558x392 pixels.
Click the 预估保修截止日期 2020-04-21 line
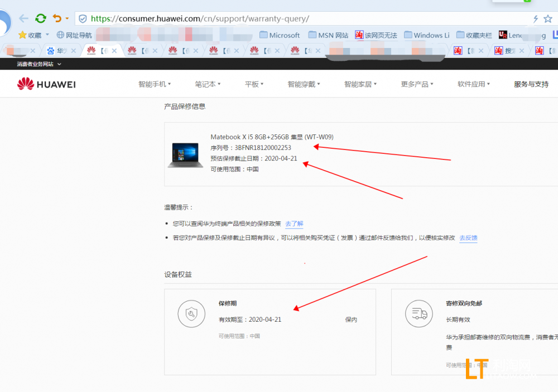(x=254, y=158)
